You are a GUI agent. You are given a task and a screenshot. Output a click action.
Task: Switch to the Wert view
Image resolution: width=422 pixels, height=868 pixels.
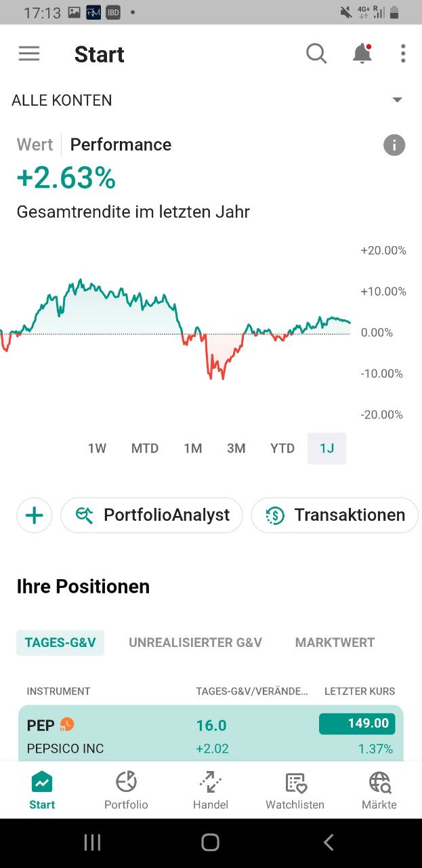click(35, 144)
